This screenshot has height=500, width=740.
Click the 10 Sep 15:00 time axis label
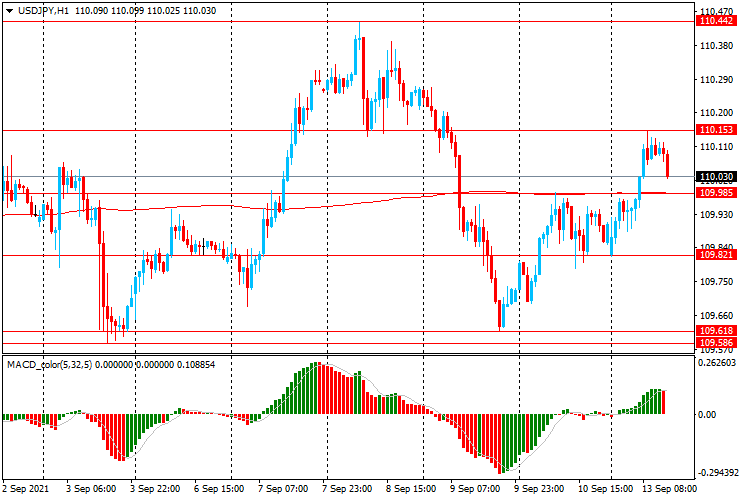(x=605, y=488)
